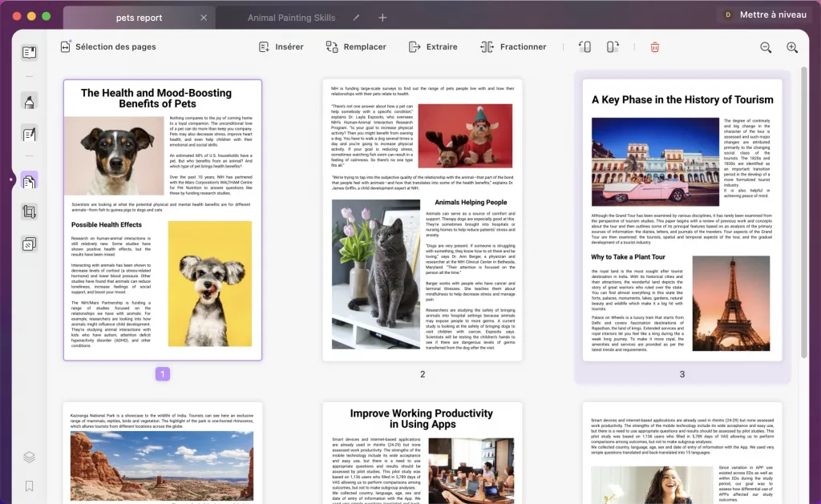Click the Mettre à niveau button
This screenshot has width=821, height=504.
[x=763, y=14]
